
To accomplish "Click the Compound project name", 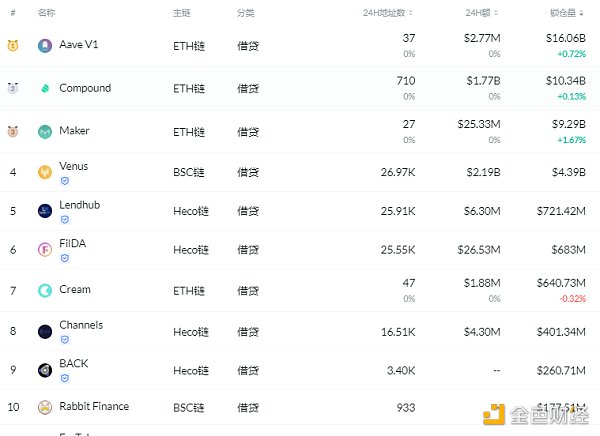I will [x=85, y=88].
